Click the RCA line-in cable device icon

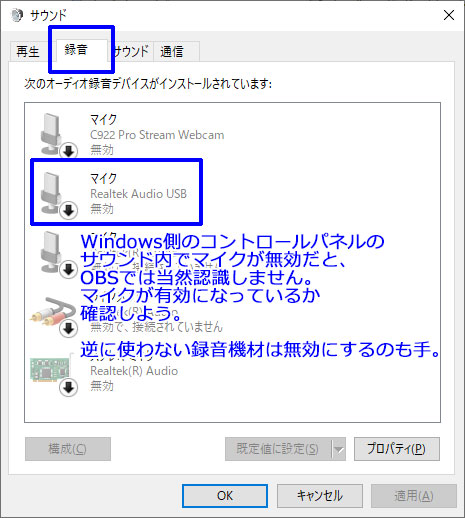[x=53, y=312]
